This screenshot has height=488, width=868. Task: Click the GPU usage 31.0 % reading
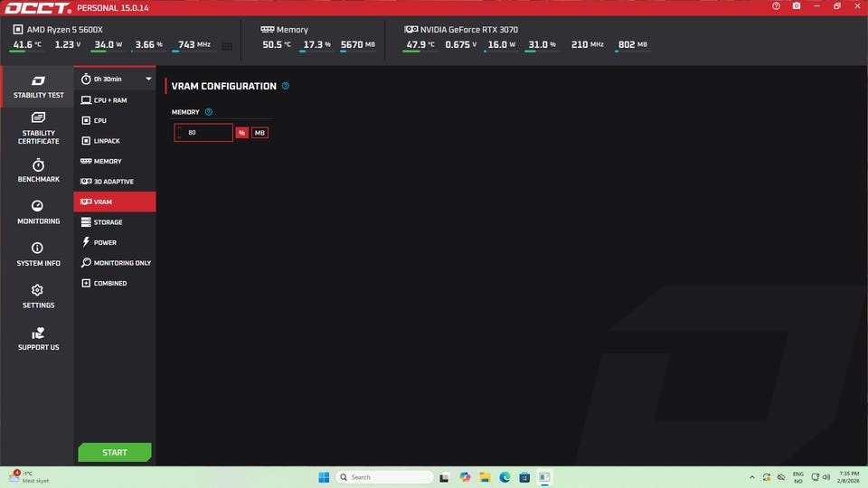[542, 45]
